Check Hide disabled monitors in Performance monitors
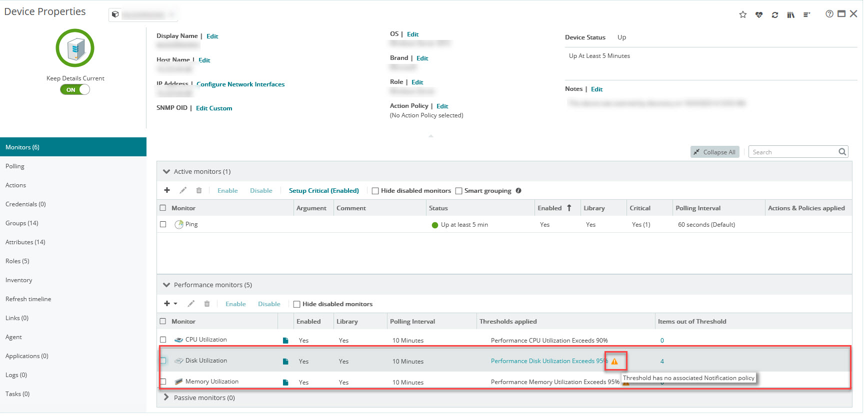 tap(296, 304)
